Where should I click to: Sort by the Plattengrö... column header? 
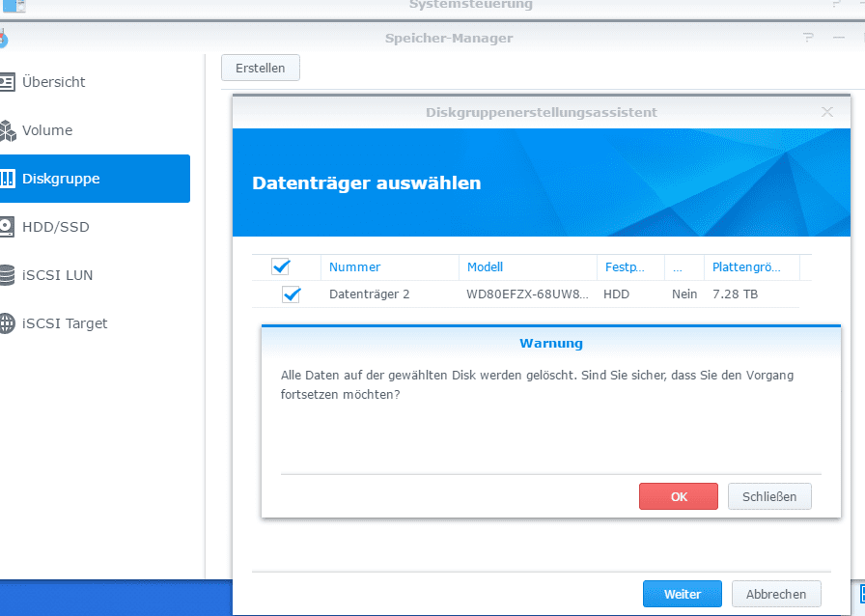[x=751, y=267]
